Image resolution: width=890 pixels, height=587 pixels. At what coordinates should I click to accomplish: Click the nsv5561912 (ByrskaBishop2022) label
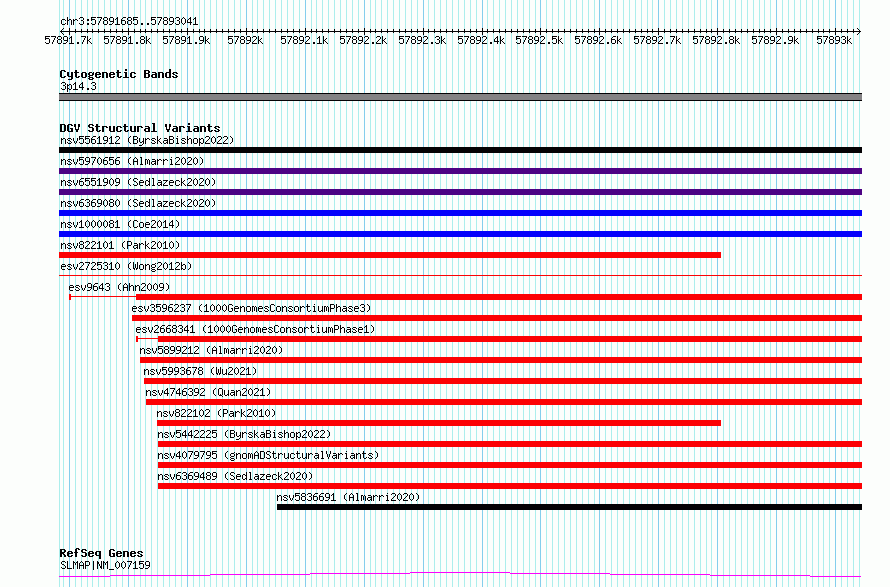coord(147,140)
